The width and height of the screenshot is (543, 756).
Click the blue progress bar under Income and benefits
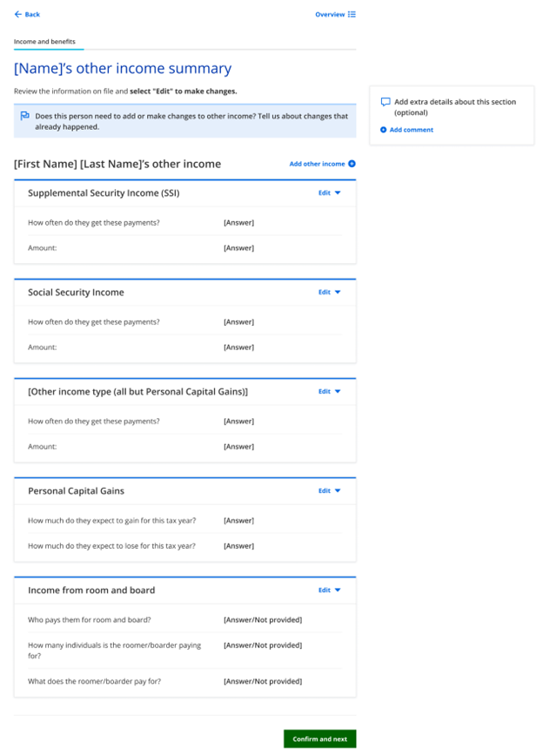click(48, 50)
